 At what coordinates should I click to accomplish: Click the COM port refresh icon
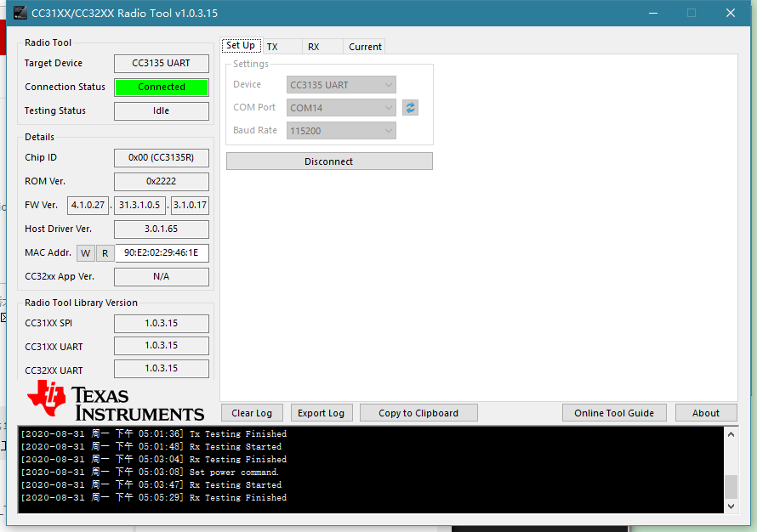410,108
